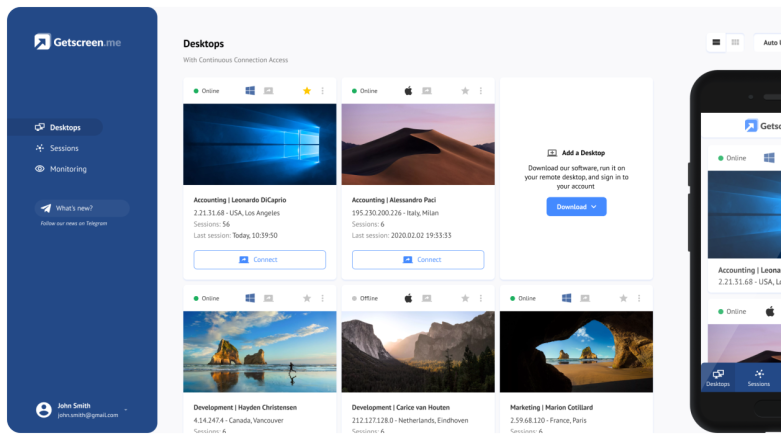The image size is (781, 440).
Task: Click Windows icon on Hayden Christensen card
Action: pos(250,298)
